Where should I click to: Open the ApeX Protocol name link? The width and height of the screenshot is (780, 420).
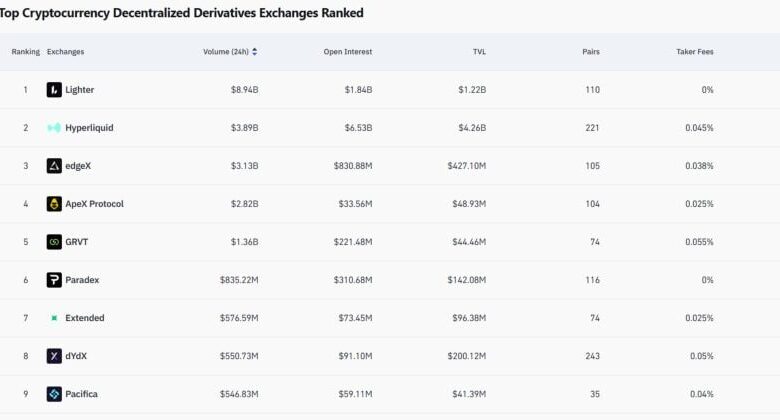94,204
